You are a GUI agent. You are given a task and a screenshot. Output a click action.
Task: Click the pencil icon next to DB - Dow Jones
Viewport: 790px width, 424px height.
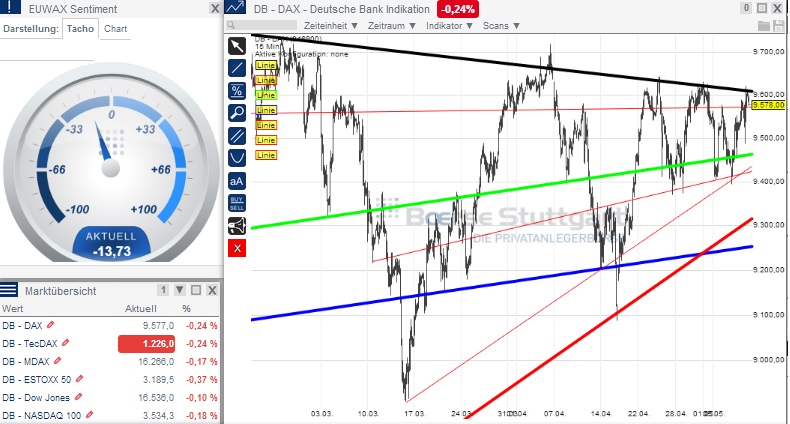pos(78,397)
